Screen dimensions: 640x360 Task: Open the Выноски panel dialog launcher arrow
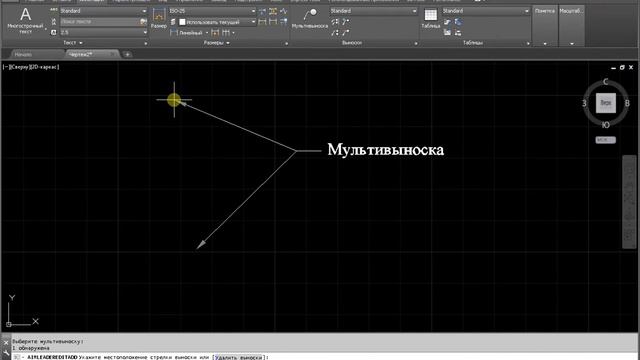click(416, 43)
